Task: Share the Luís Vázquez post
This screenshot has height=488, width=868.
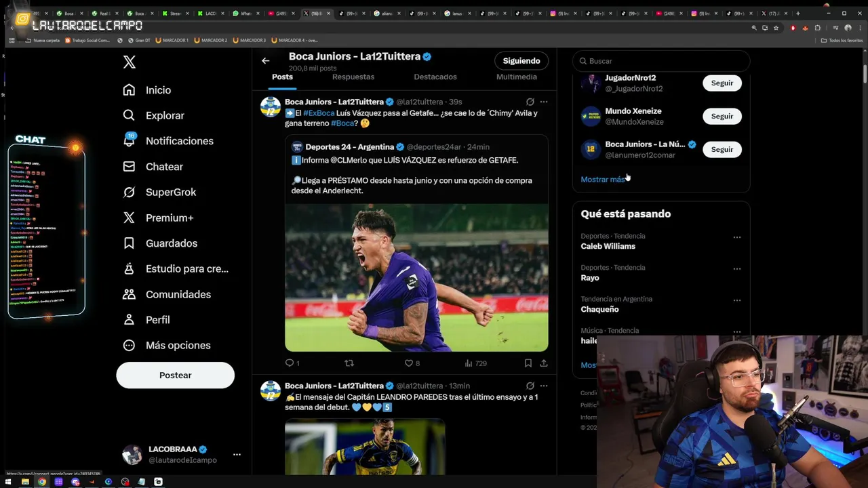Action: tap(544, 363)
